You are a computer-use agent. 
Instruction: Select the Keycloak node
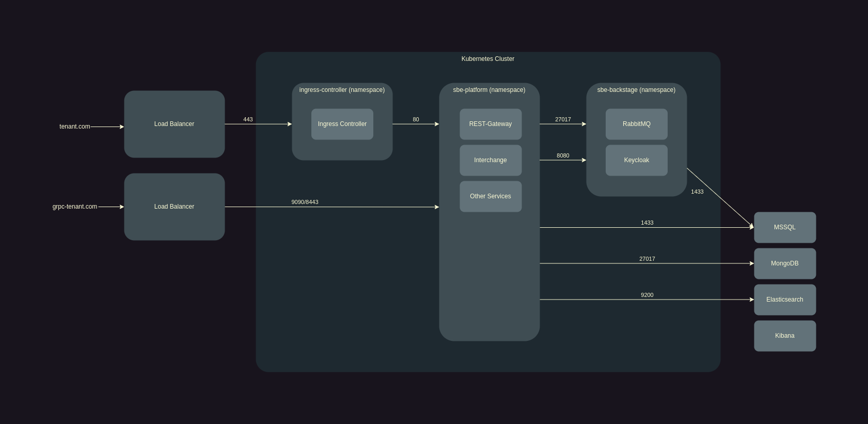pos(636,160)
